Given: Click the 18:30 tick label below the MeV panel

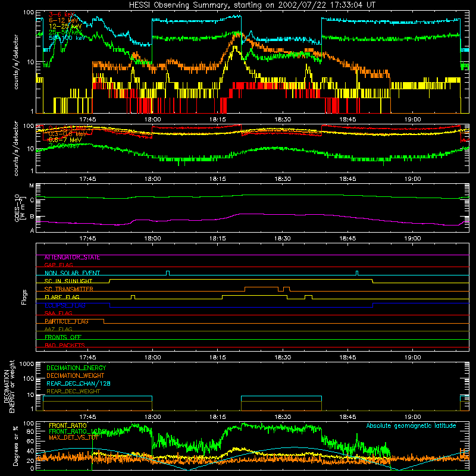Looking at the screenshot, I should pos(283,179).
